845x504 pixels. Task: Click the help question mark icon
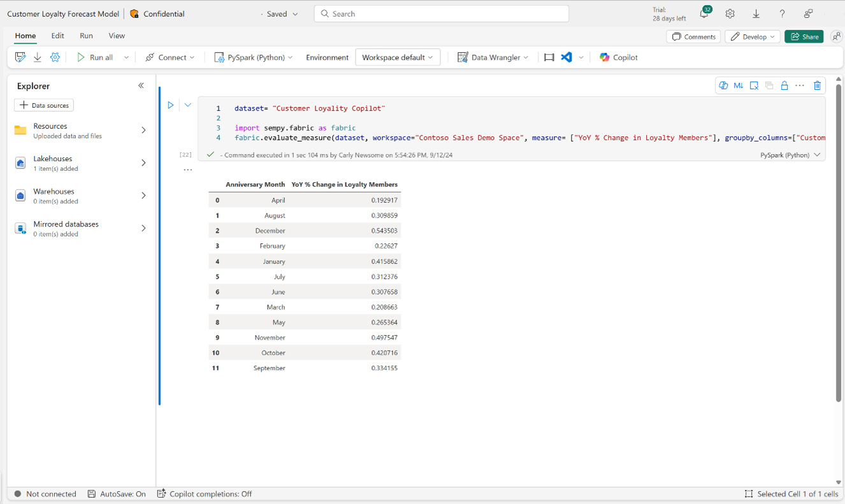(782, 14)
